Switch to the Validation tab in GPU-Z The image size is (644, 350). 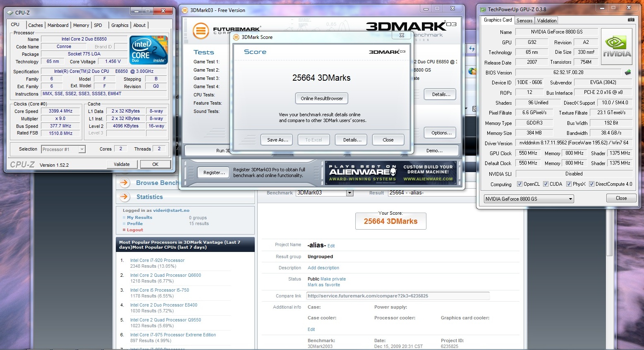[547, 21]
